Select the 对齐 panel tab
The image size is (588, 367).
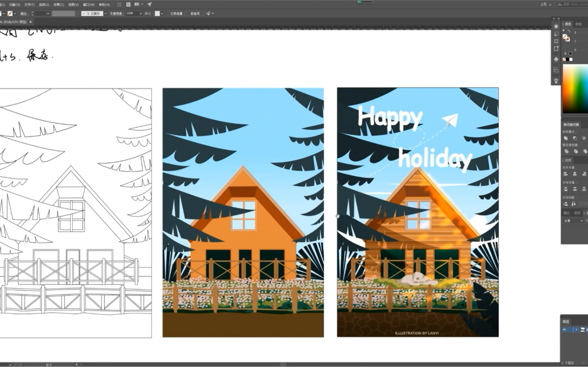point(568,160)
